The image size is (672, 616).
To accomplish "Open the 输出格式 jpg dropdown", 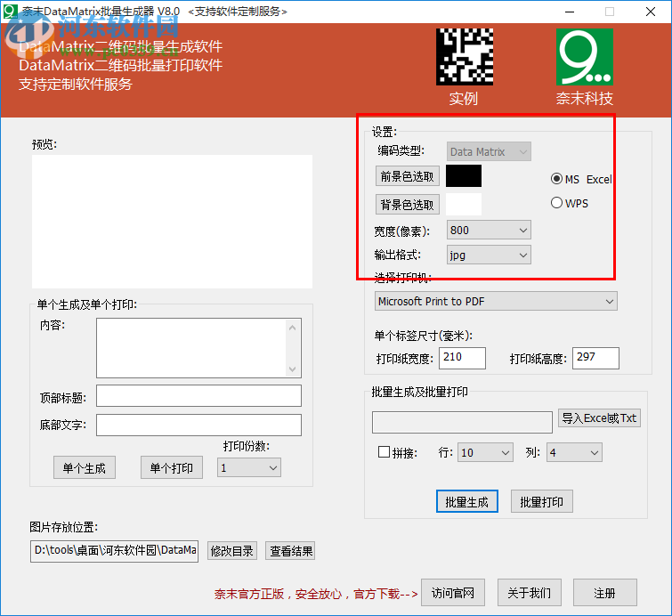I will pos(489,255).
